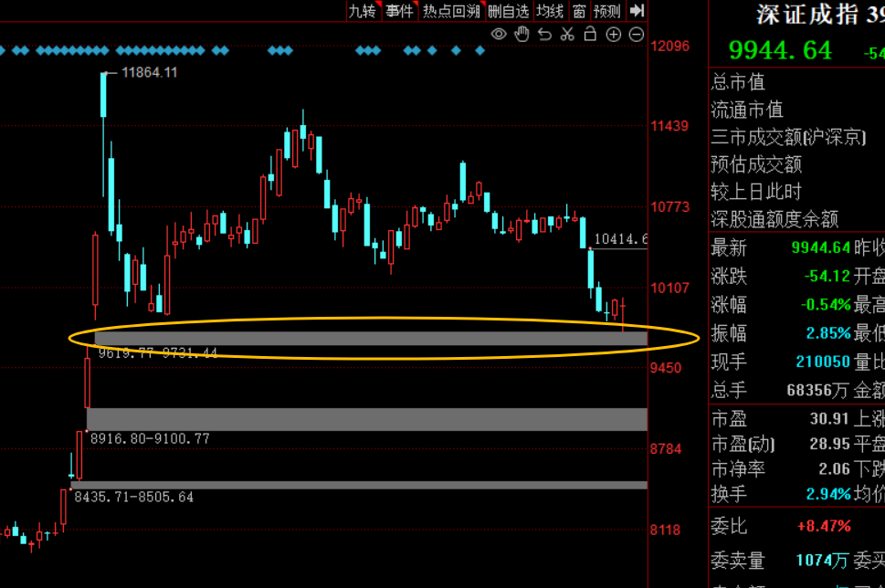
Task: Switch to the 窗 window tab
Action: (x=579, y=11)
